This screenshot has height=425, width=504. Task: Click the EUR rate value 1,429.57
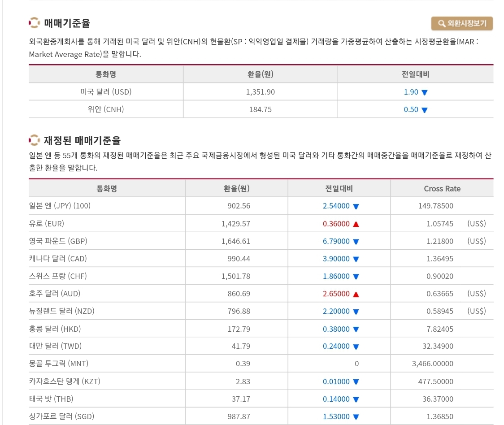235,224
